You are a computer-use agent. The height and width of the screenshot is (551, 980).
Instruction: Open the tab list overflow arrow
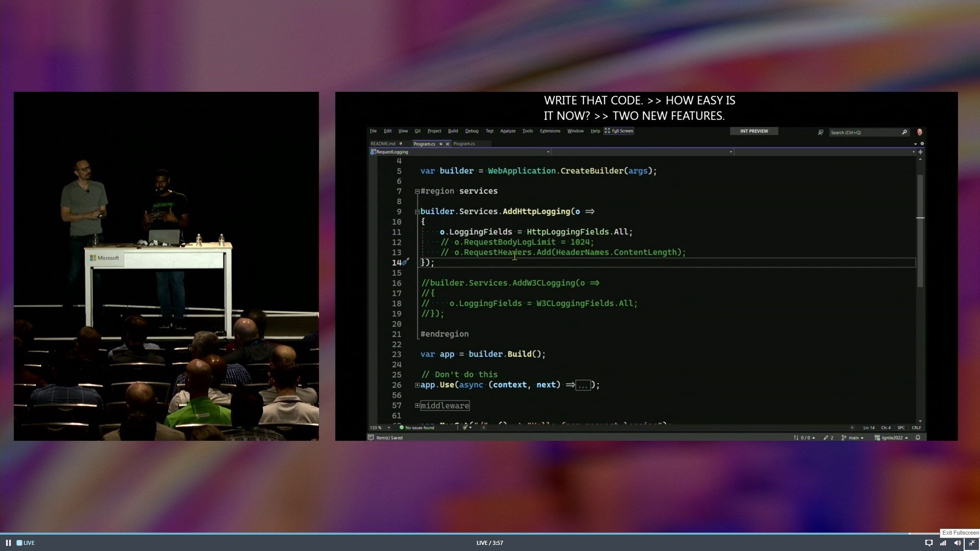915,144
